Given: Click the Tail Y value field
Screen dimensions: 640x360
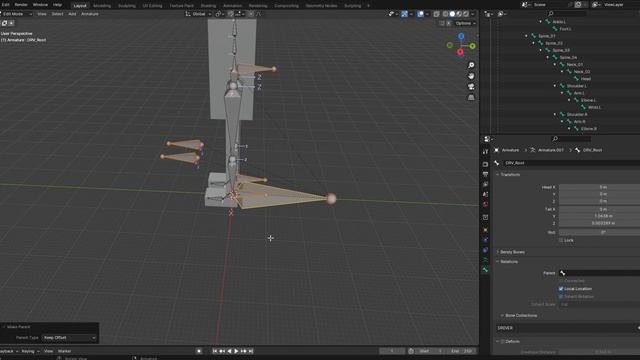Looking at the screenshot, I should (x=600, y=216).
